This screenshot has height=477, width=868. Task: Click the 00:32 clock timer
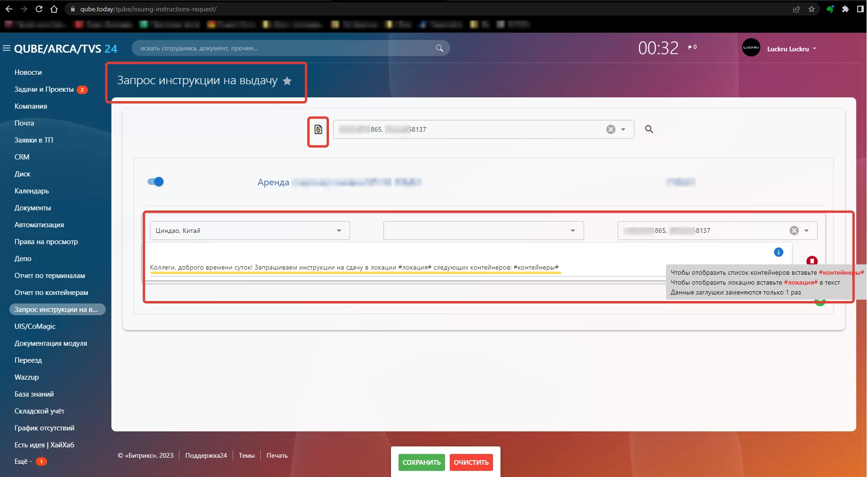(658, 48)
